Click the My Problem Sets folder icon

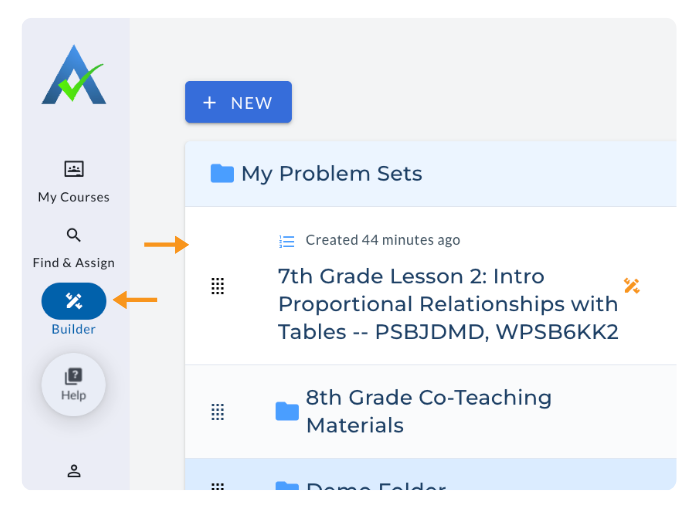[x=222, y=174]
